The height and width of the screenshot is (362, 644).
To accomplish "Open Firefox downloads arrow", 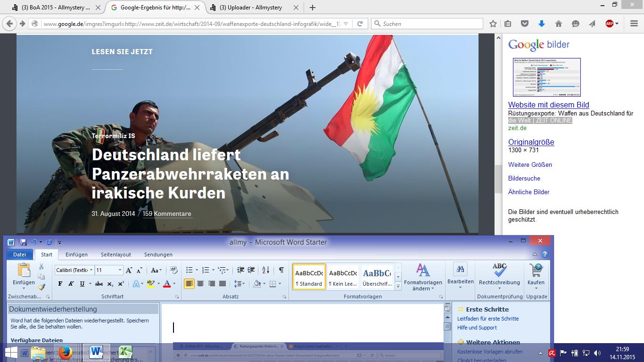I will [x=542, y=24].
